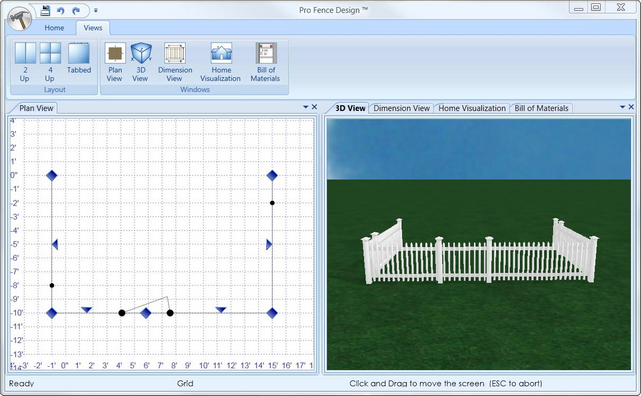Open the Plan View pane dropdown arrow
Viewport: 641px width, 396px height.
[305, 107]
